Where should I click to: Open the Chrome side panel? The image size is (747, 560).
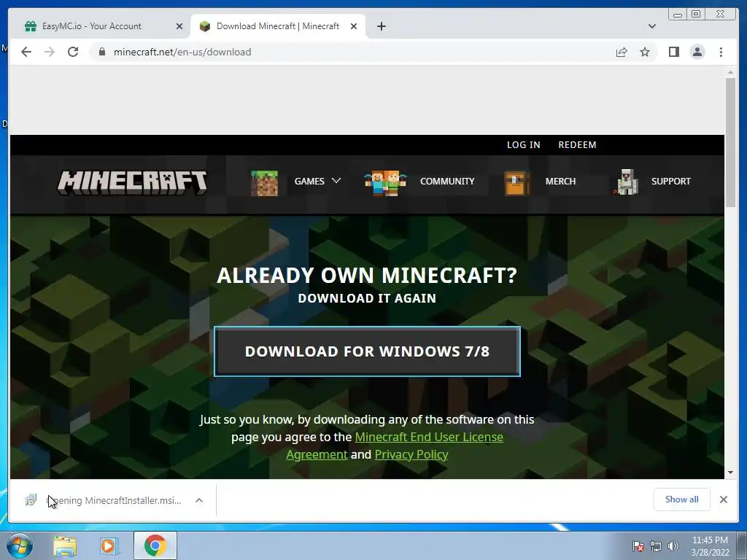pyautogui.click(x=673, y=52)
